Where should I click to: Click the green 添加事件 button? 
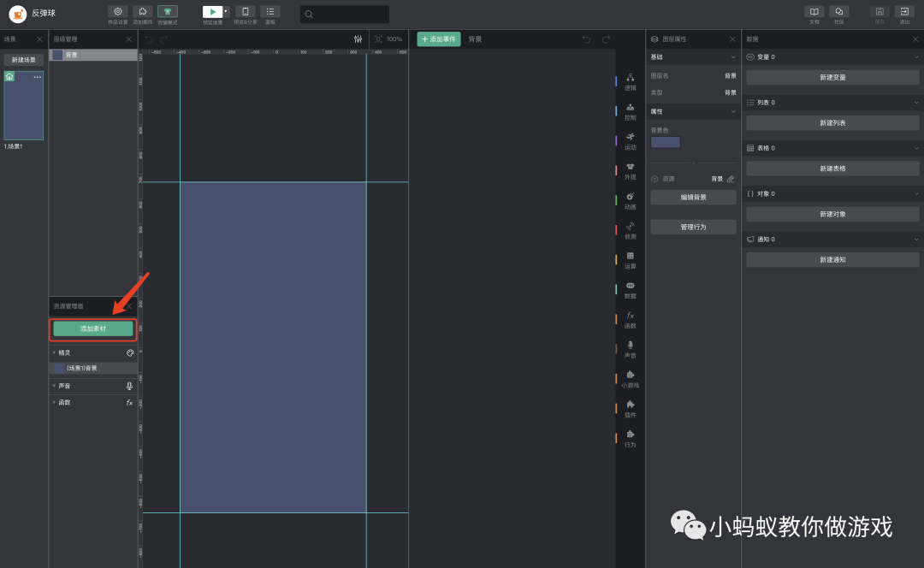point(439,38)
